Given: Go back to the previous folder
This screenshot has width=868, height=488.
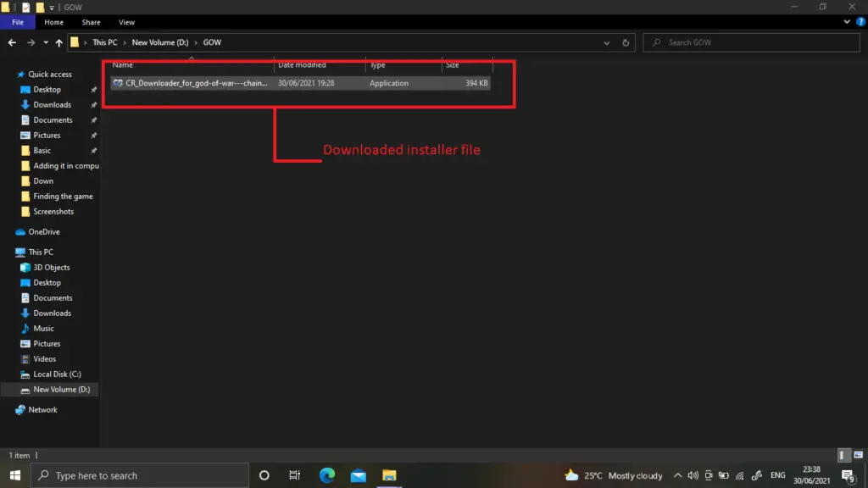Looking at the screenshot, I should point(12,42).
